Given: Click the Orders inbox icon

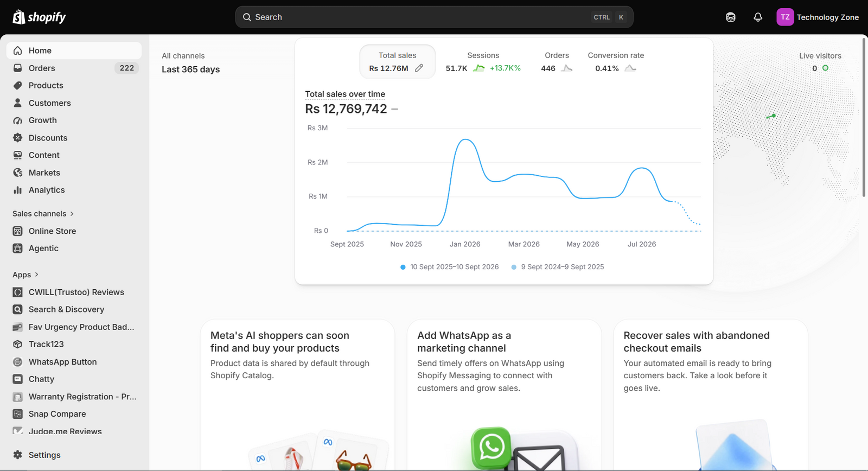Looking at the screenshot, I should tap(18, 68).
